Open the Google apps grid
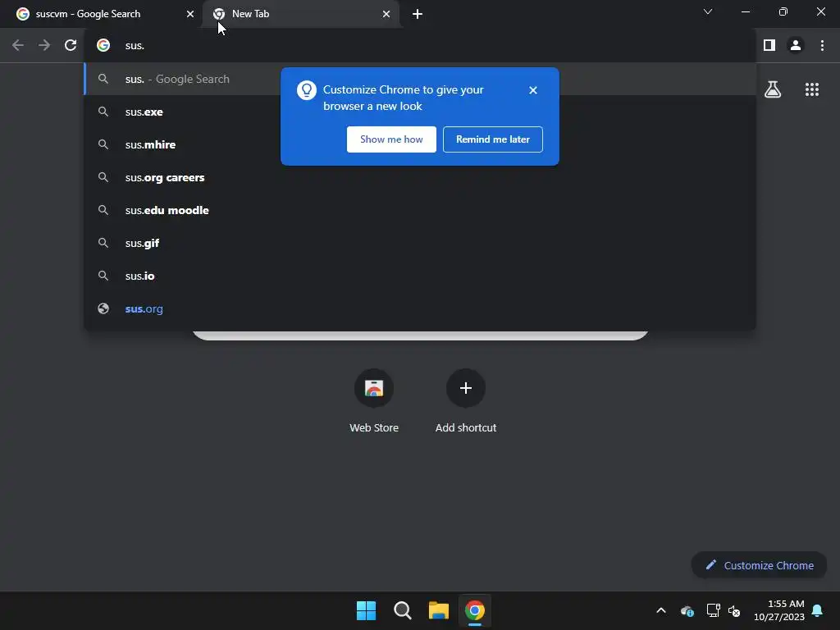Image resolution: width=840 pixels, height=630 pixels. pyautogui.click(x=811, y=89)
